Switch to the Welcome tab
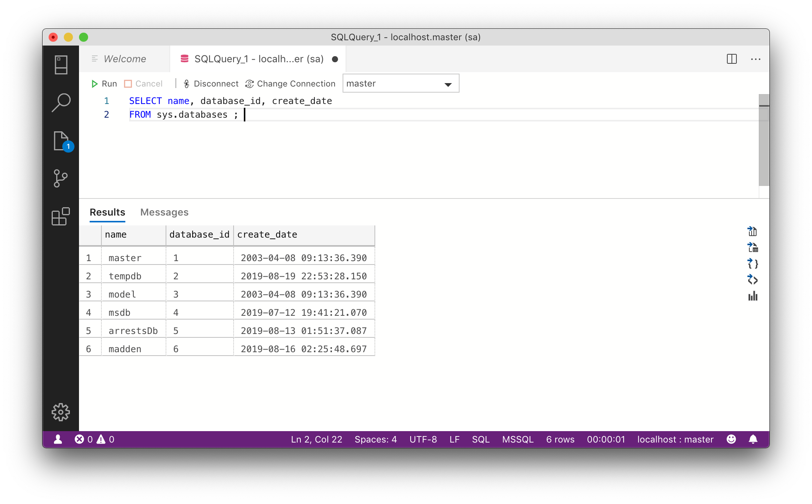Viewport: 812px width, 504px height. click(125, 59)
